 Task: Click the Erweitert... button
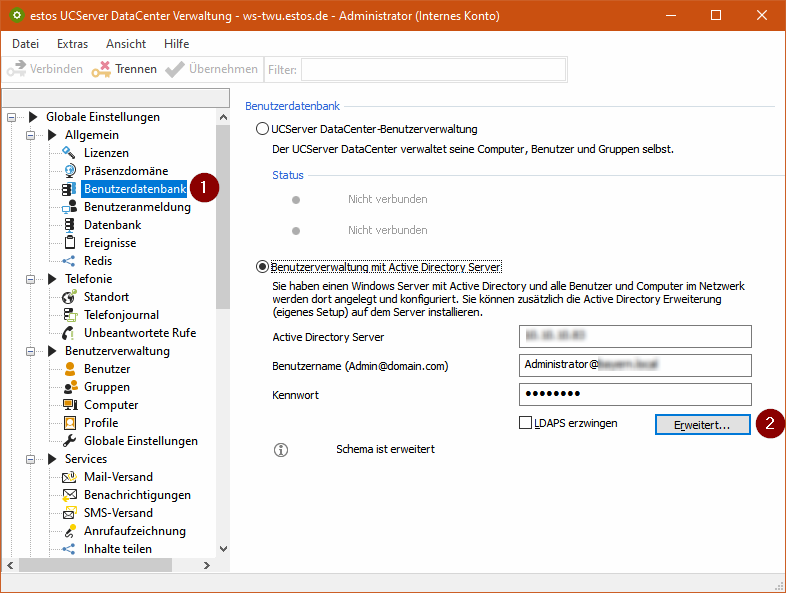pyautogui.click(x=701, y=424)
